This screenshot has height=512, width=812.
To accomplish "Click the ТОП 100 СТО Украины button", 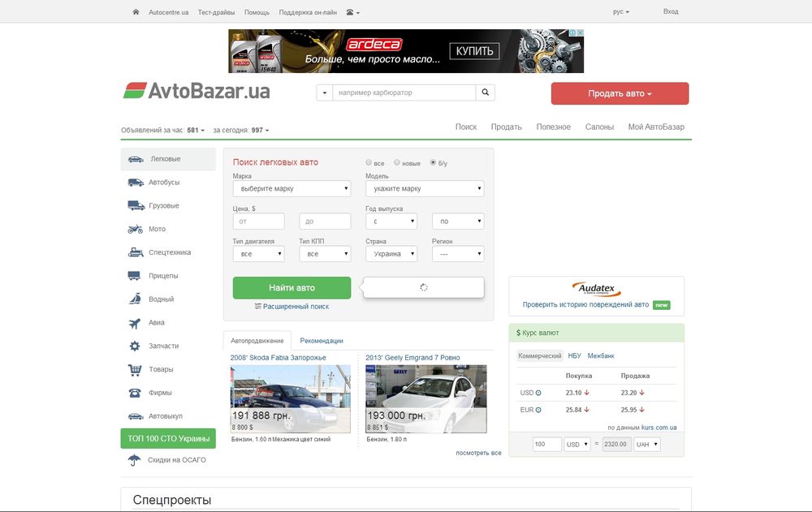I will pyautogui.click(x=168, y=438).
